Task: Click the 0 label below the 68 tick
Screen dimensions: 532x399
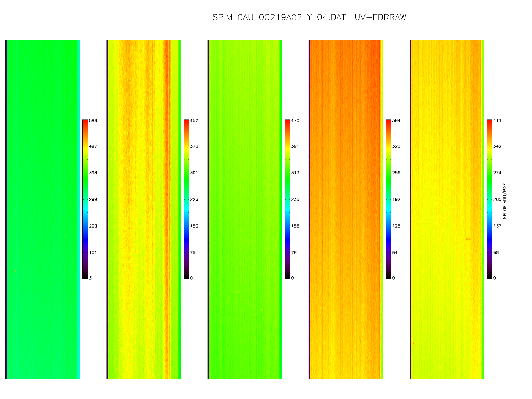Action: pos(495,278)
